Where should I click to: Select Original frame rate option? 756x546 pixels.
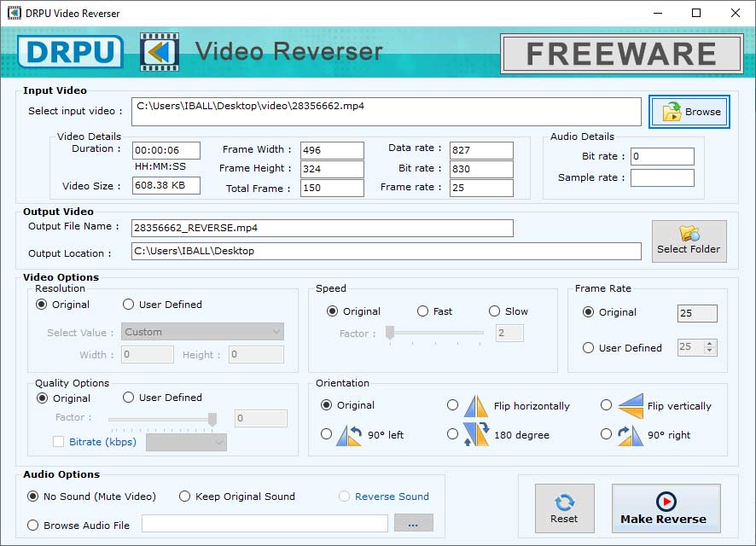click(x=588, y=311)
